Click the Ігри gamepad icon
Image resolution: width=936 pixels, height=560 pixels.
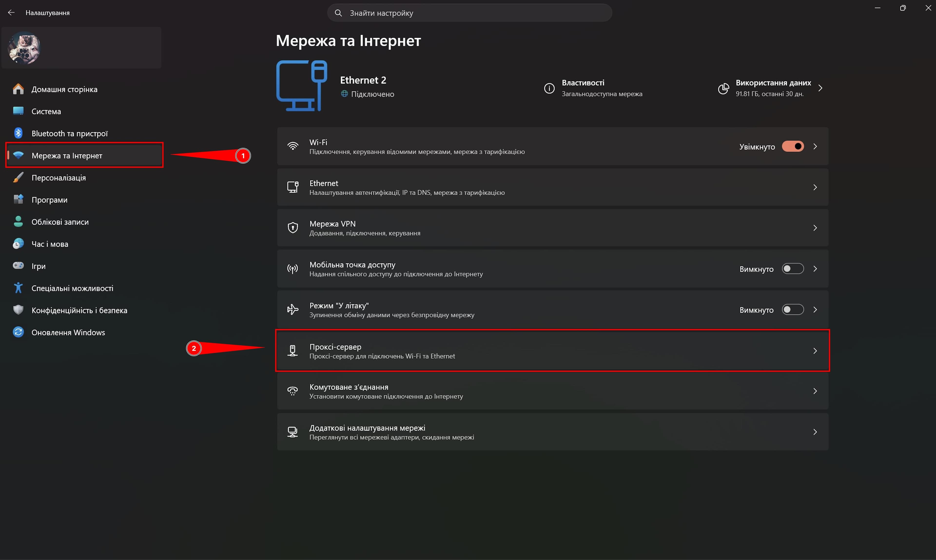coord(18,266)
